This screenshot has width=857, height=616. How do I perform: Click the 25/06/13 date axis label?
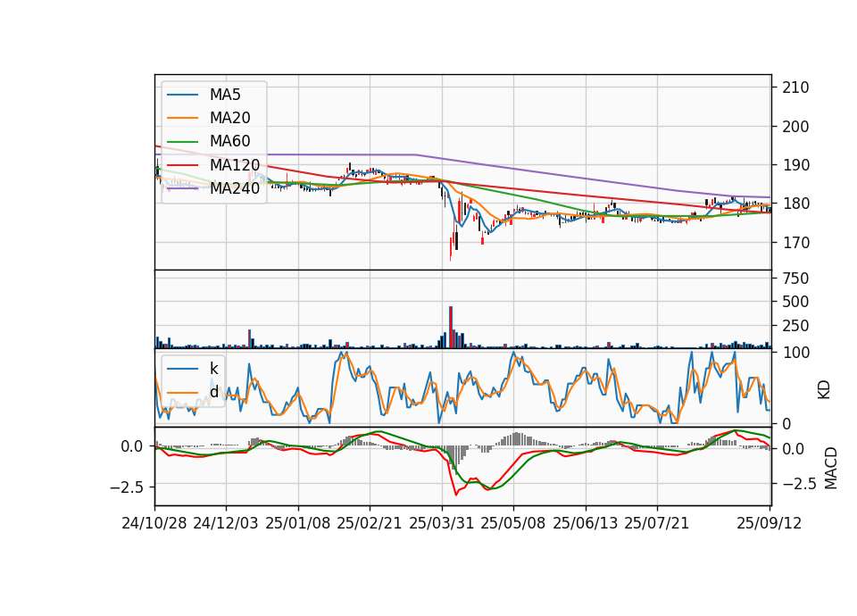[586, 523]
